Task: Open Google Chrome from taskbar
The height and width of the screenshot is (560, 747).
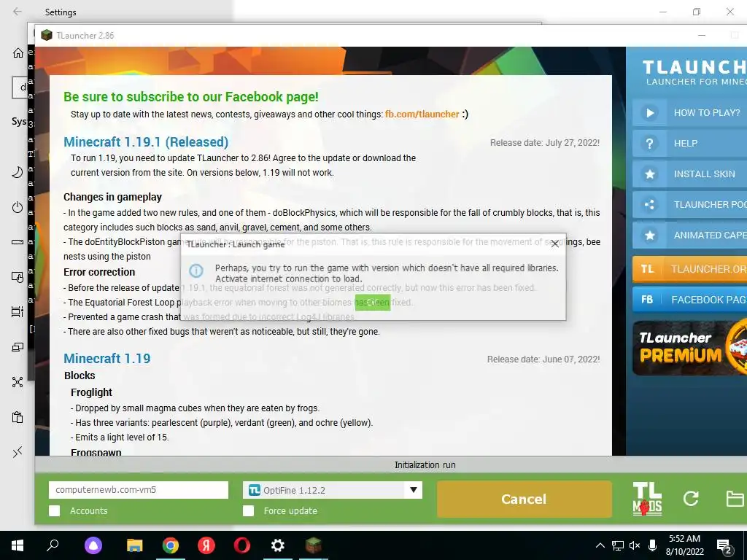Action: point(170,545)
